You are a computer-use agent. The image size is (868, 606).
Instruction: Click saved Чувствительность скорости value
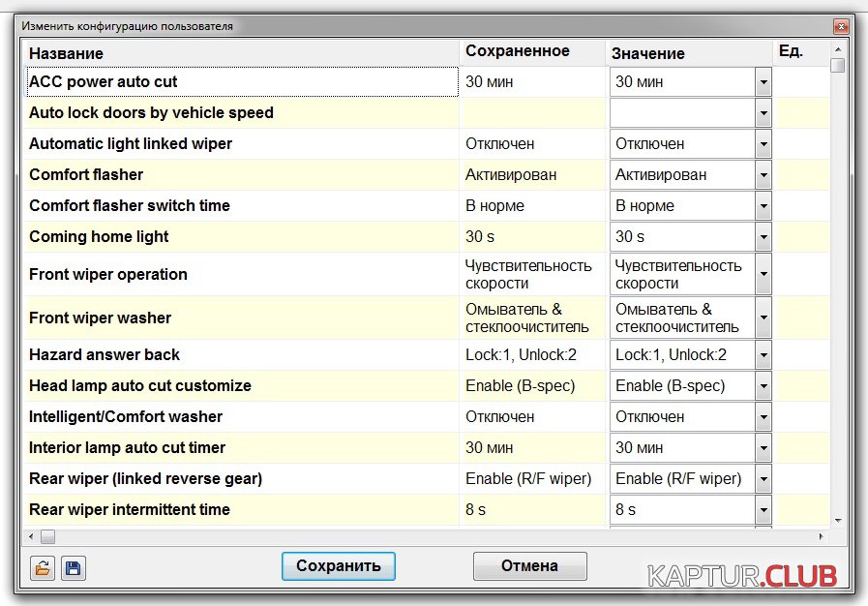point(528,274)
